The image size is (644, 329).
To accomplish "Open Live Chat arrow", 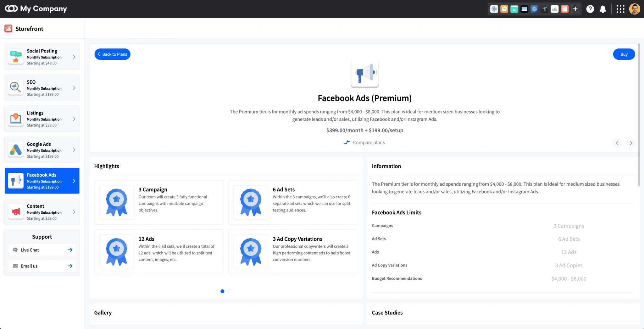I will coord(70,250).
